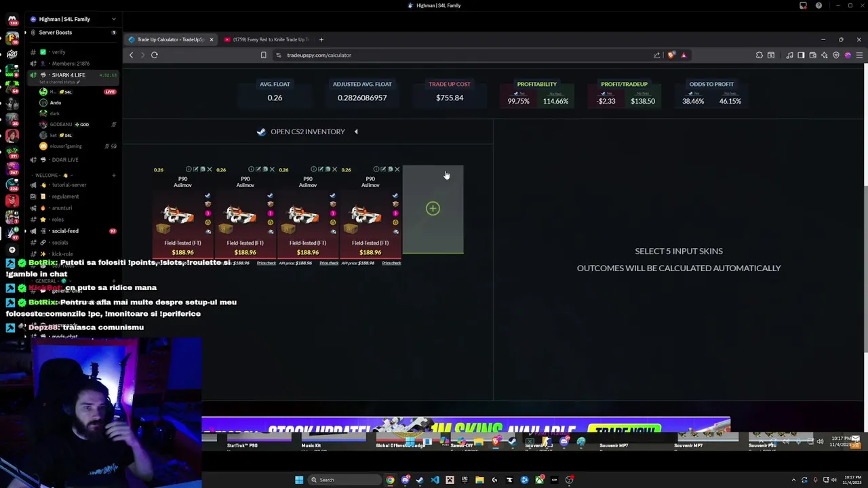This screenshot has height=488, width=868.
Task: Go back in the browser
Action: click(132, 55)
